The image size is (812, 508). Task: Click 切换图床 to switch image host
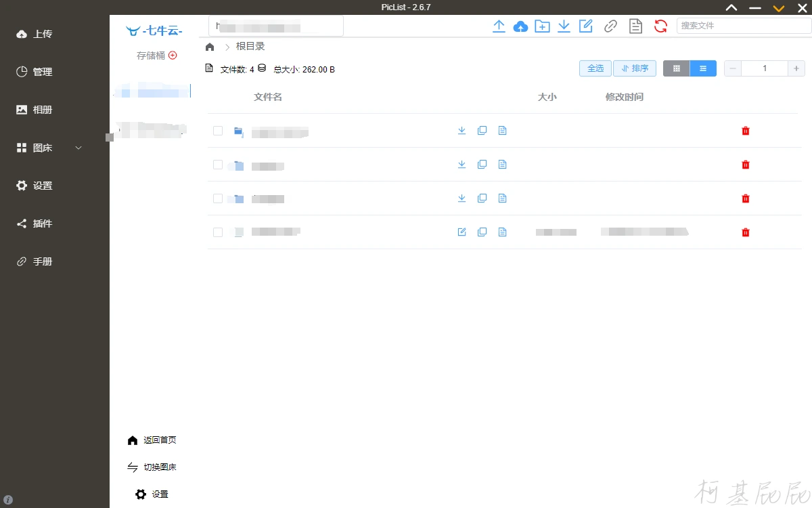click(x=152, y=467)
